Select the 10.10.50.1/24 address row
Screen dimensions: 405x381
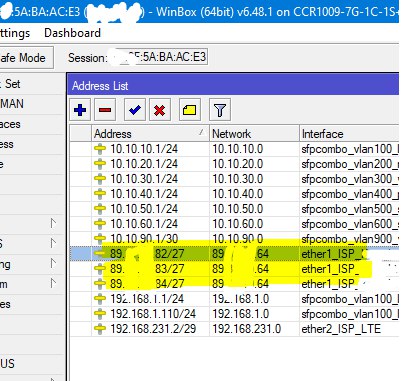[x=234, y=209]
